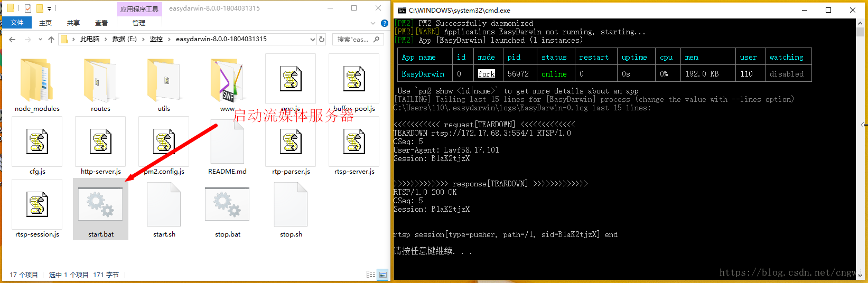Viewport: 868px width, 283px height.
Task: Open the www folder icon
Action: pos(227,80)
